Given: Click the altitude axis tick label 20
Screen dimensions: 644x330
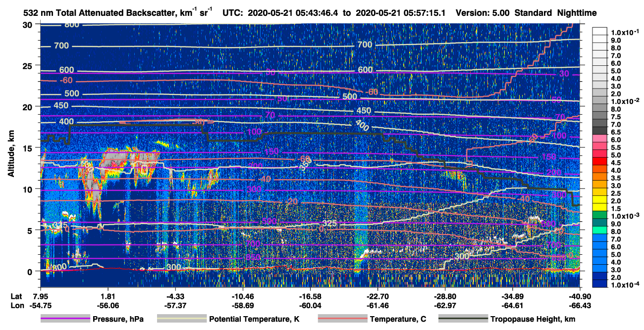Looking at the screenshot, I should pyautogui.click(x=29, y=106).
